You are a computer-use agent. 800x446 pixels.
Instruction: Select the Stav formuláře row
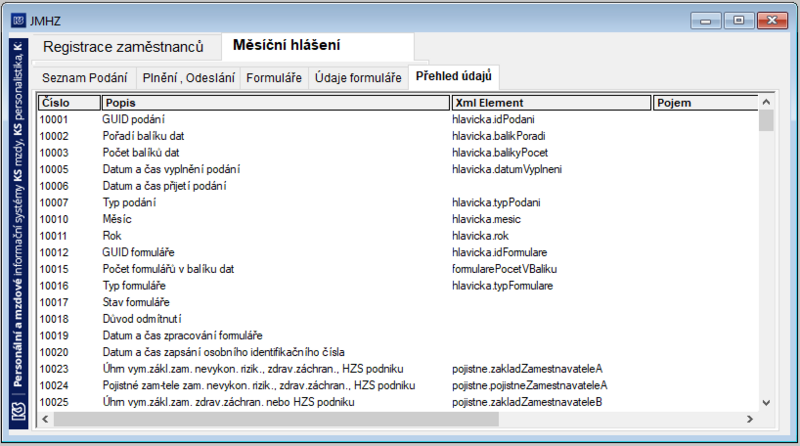pos(398,302)
